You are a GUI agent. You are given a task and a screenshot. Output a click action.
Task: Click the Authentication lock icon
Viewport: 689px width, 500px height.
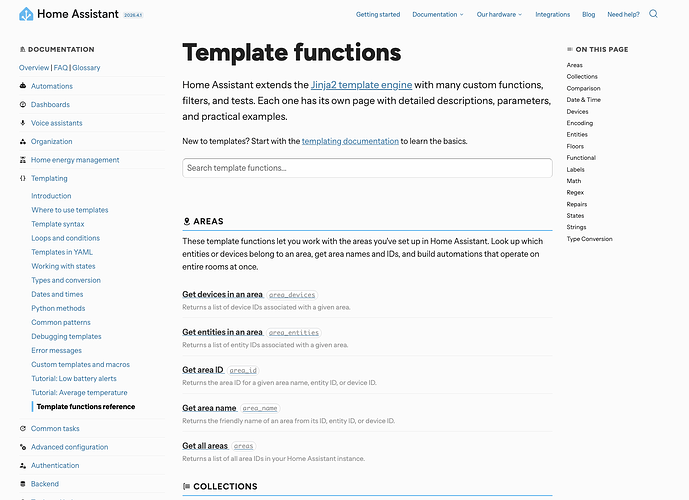point(22,466)
